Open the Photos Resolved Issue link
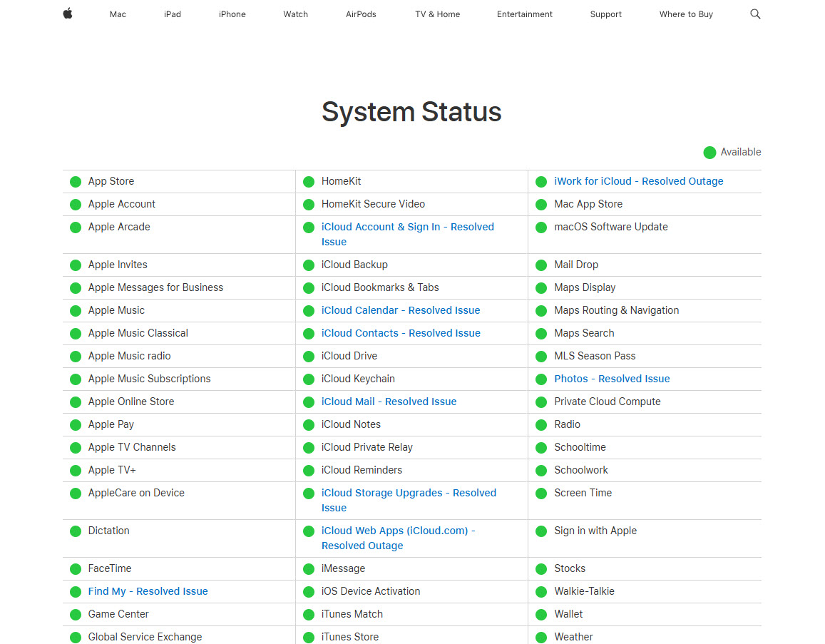The height and width of the screenshot is (644, 825). point(612,379)
